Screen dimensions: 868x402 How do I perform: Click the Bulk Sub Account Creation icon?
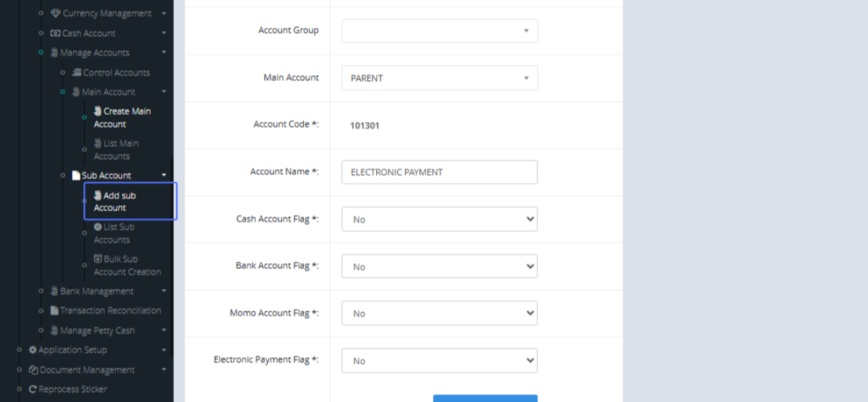click(98, 259)
